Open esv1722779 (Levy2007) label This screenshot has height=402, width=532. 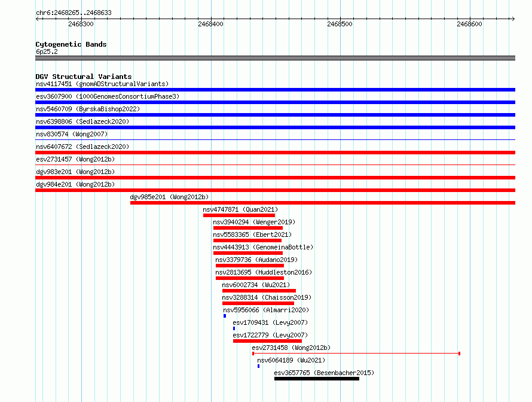pyautogui.click(x=270, y=335)
